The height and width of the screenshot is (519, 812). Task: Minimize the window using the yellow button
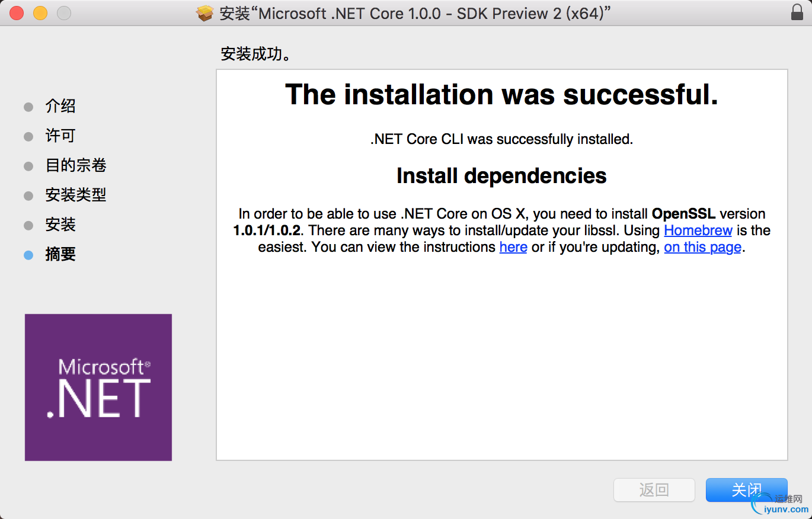click(x=40, y=13)
